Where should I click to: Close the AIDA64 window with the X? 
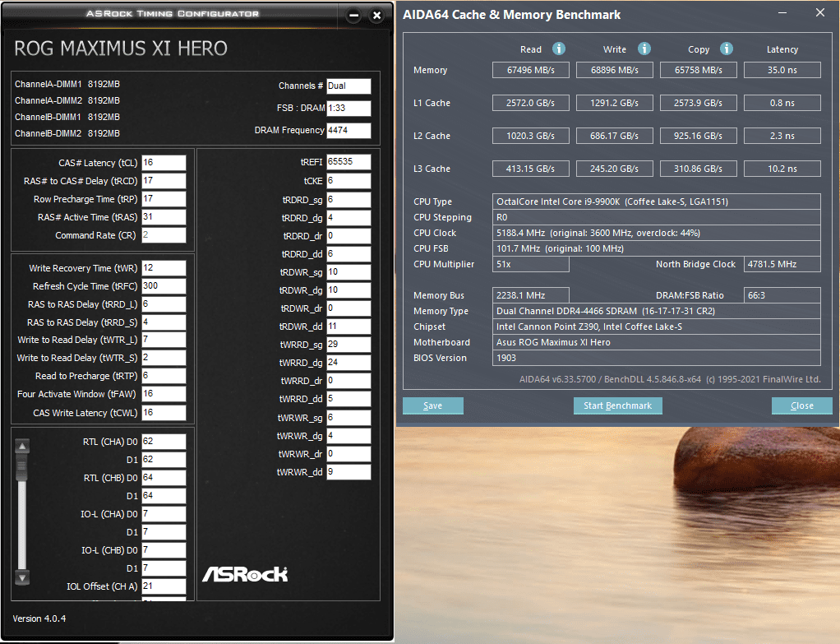820,12
